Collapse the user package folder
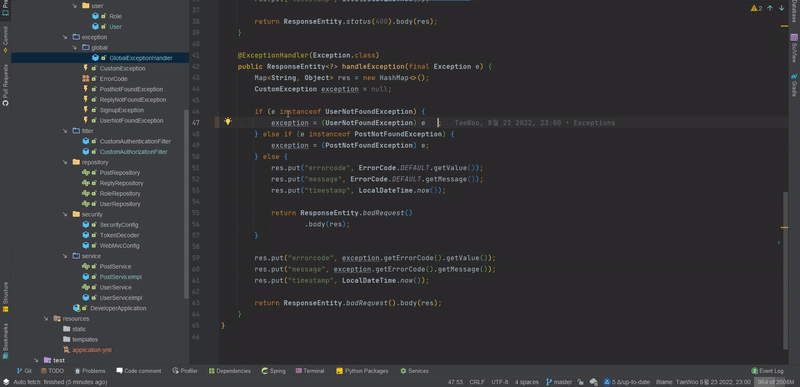Image resolution: width=800 pixels, height=387 pixels. pos(74,6)
